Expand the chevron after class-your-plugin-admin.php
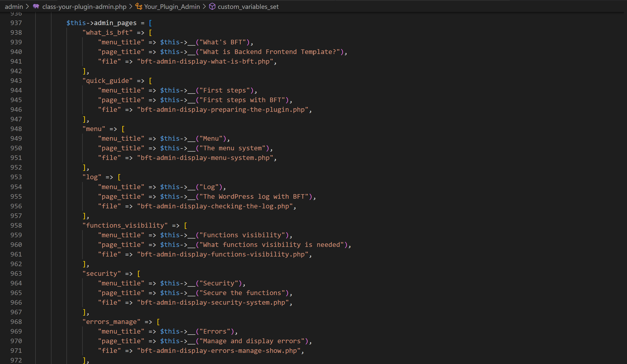Viewport: 627px width, 364px height. 131,6
